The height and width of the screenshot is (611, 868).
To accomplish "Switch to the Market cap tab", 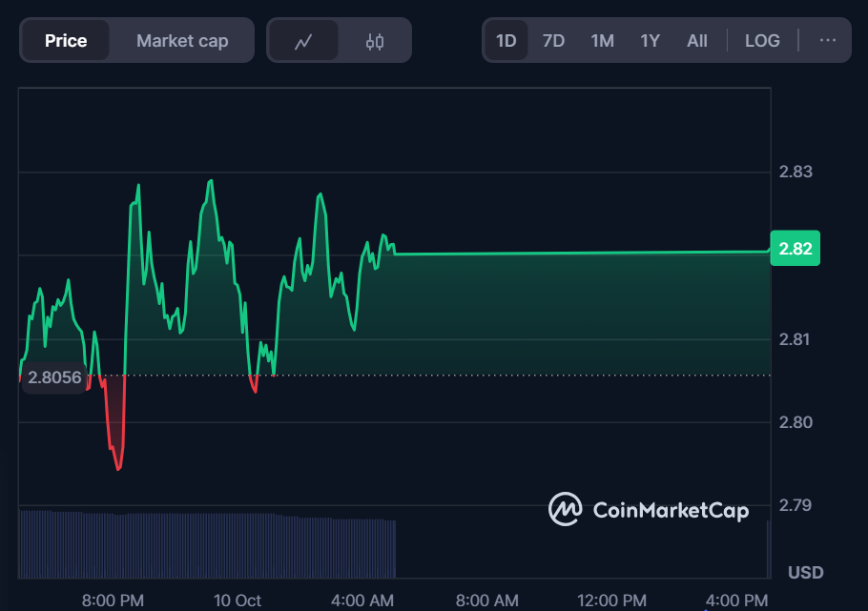I will pyautogui.click(x=182, y=40).
